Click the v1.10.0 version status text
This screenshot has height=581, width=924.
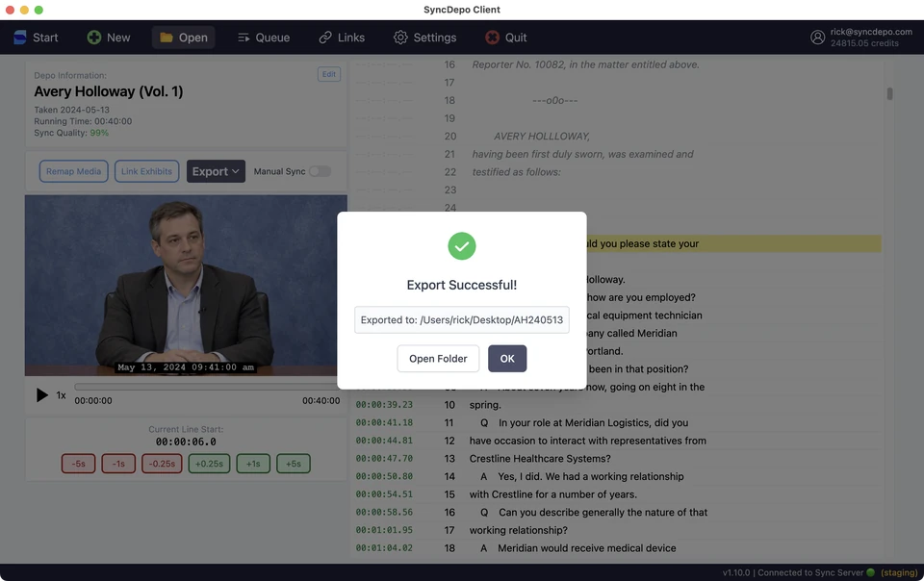click(736, 572)
